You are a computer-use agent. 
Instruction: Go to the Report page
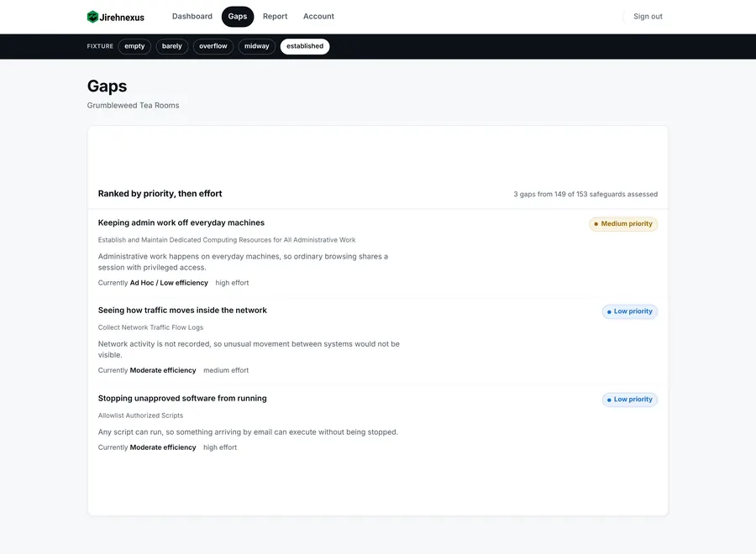275,17
